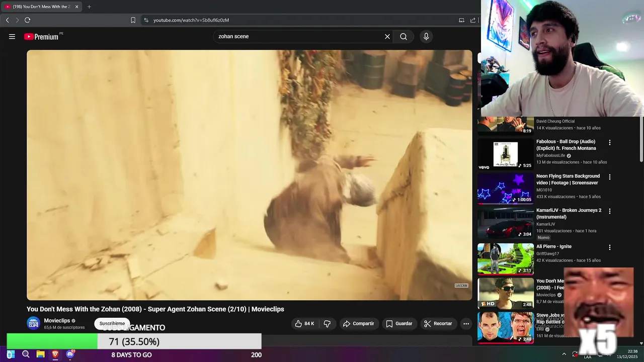Click the MyFabolousLife channel name

point(550,156)
